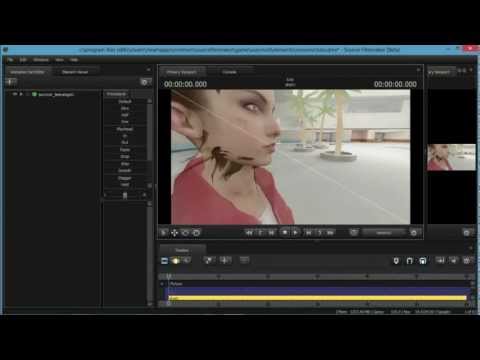Screen dimensions: 480x360
Task: Switch to the Console tab
Action: [229, 72]
